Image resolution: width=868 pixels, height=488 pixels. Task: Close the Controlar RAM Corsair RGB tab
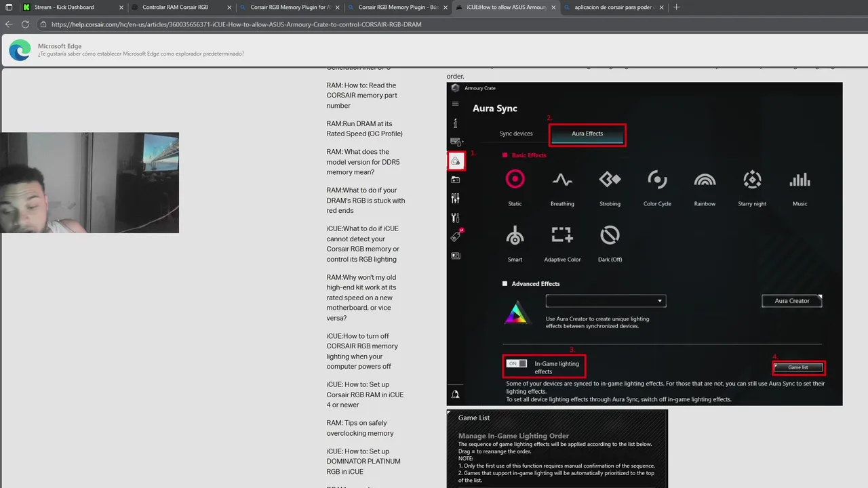[229, 7]
